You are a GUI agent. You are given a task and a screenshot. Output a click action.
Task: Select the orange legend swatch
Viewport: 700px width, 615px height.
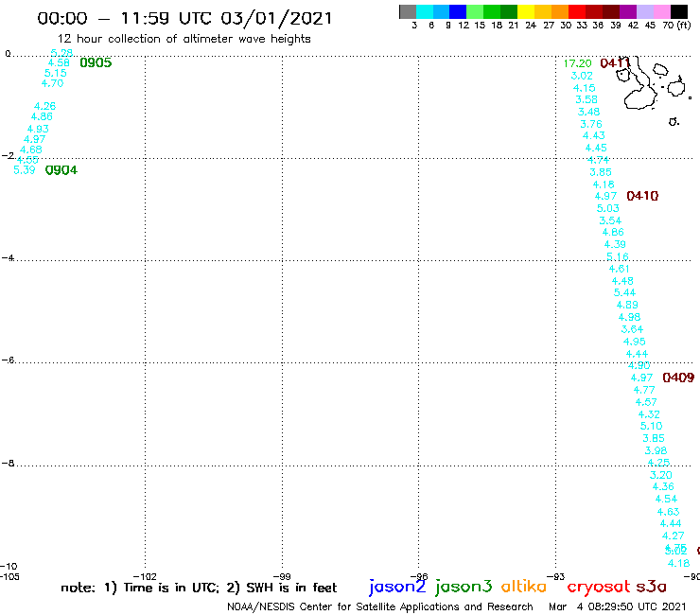(560, 11)
